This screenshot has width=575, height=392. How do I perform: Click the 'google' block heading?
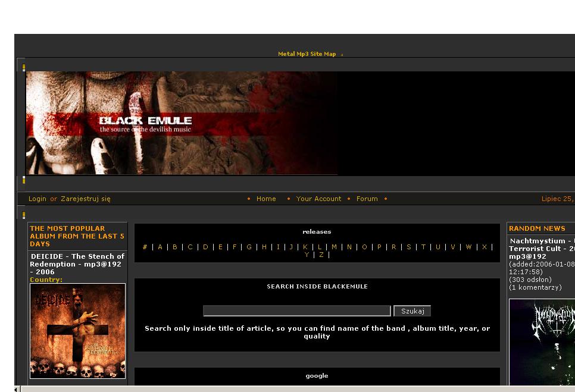click(x=317, y=375)
